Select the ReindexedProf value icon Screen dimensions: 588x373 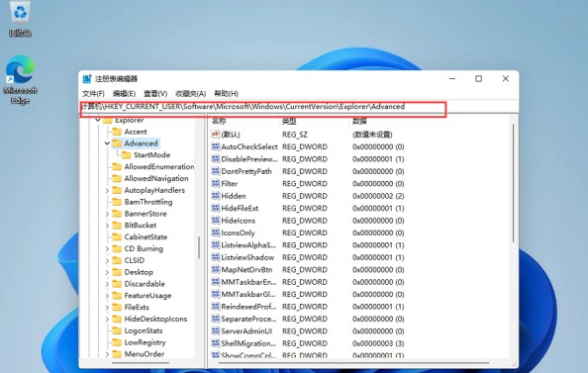point(215,307)
